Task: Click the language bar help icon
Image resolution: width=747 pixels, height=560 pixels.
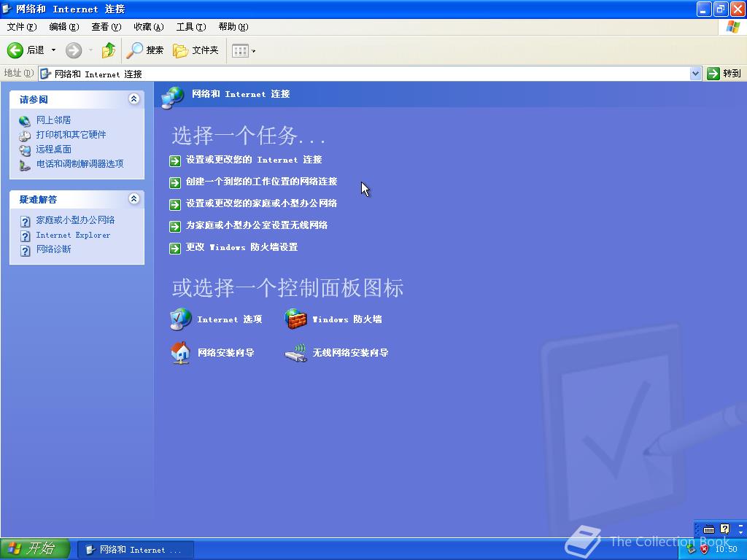Action: pos(724,529)
